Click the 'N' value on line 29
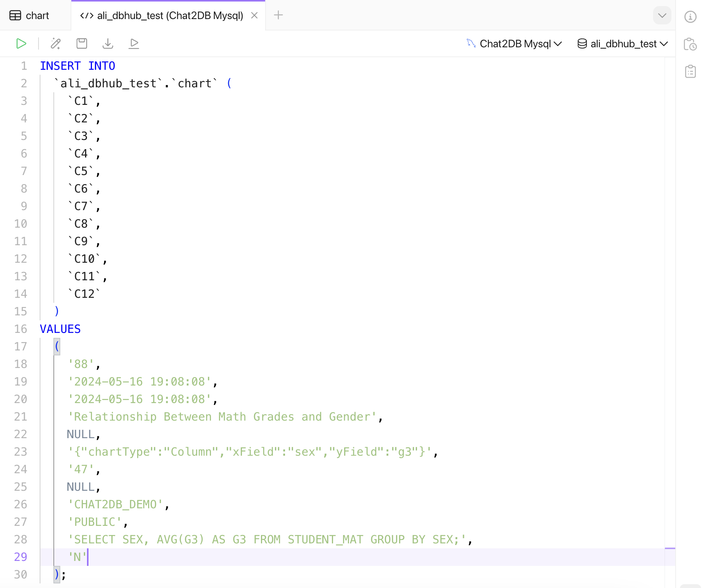 pyautogui.click(x=77, y=557)
